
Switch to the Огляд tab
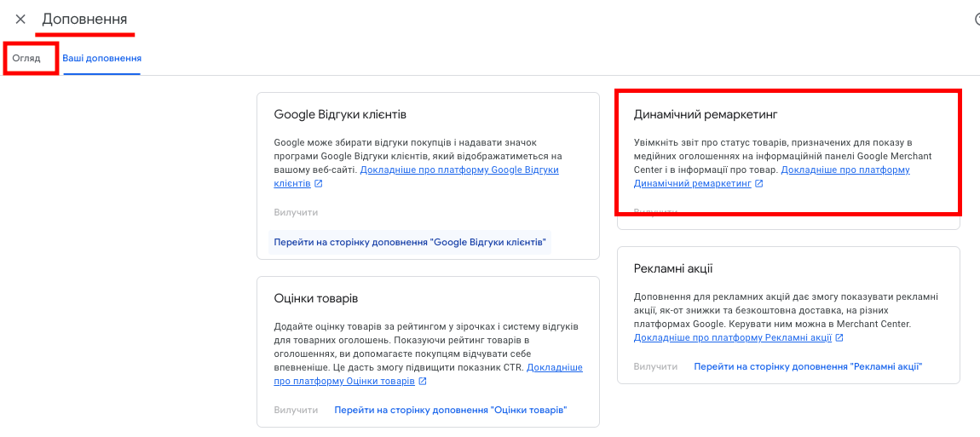click(26, 58)
